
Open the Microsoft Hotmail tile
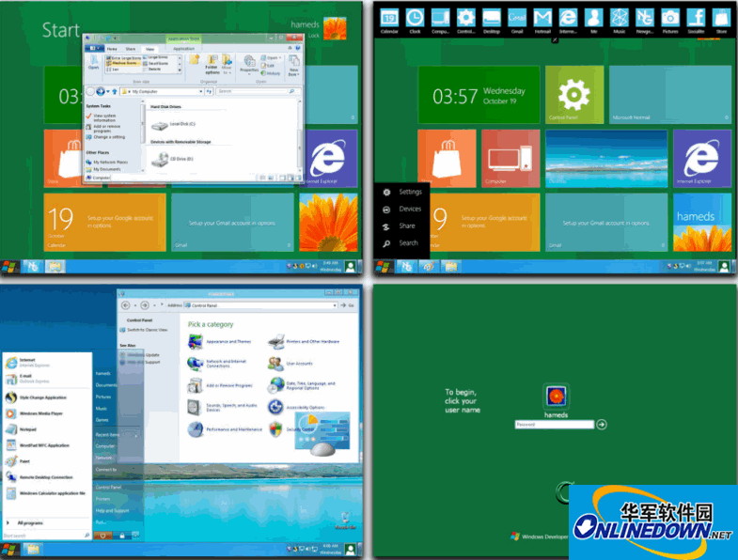click(670, 95)
